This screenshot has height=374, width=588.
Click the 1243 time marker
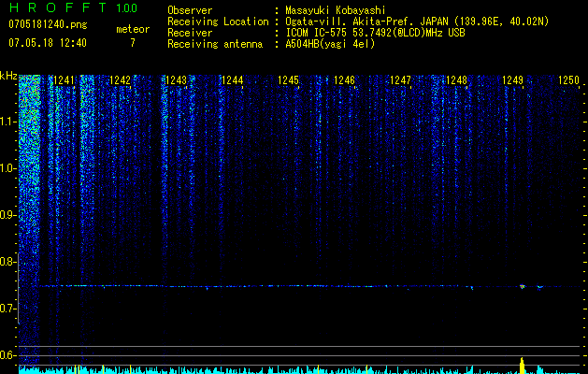(x=176, y=80)
